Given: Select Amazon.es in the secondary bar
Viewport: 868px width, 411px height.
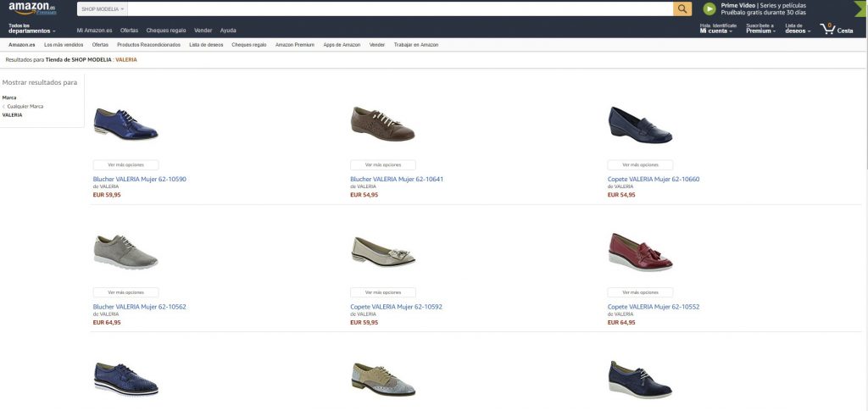Looking at the screenshot, I should (21, 45).
